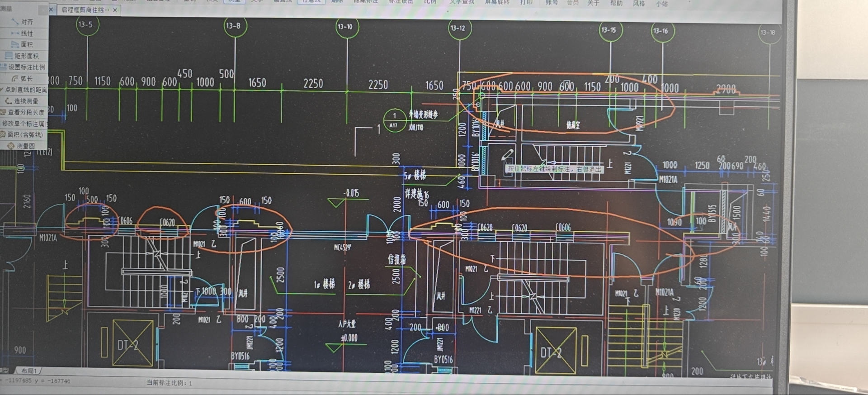The height and width of the screenshot is (395, 868).
Task: Select the 面积 area measure tool
Action: [23, 44]
